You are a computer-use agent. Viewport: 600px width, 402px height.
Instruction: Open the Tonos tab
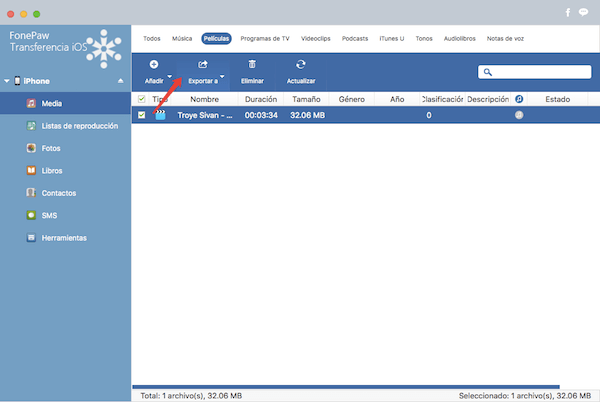pos(424,39)
